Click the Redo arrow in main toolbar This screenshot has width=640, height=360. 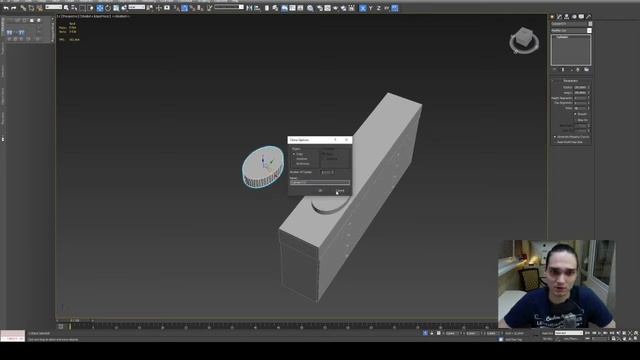(x=13, y=8)
